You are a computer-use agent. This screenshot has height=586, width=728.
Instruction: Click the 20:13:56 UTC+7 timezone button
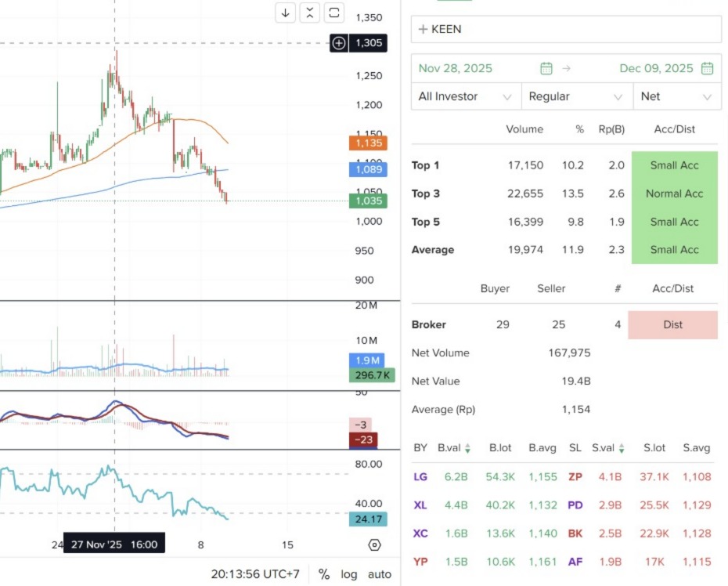click(x=255, y=574)
